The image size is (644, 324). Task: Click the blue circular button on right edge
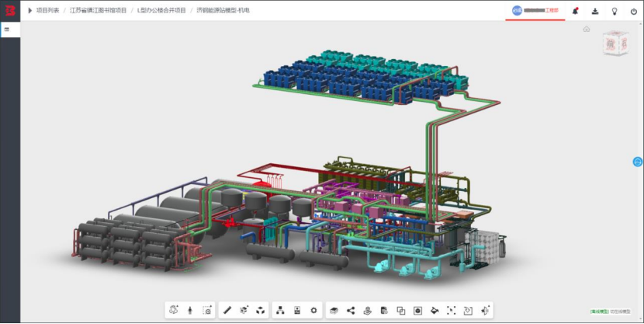point(638,162)
